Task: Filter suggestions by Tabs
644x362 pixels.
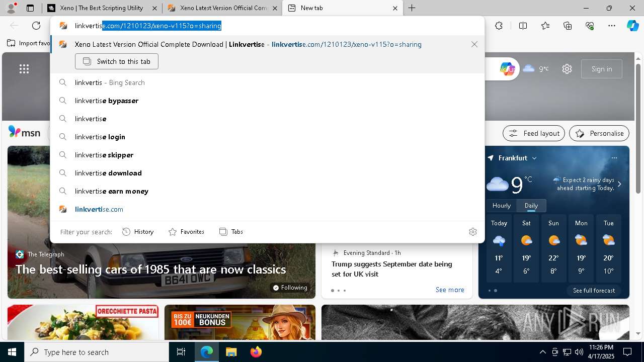Action: (231, 232)
